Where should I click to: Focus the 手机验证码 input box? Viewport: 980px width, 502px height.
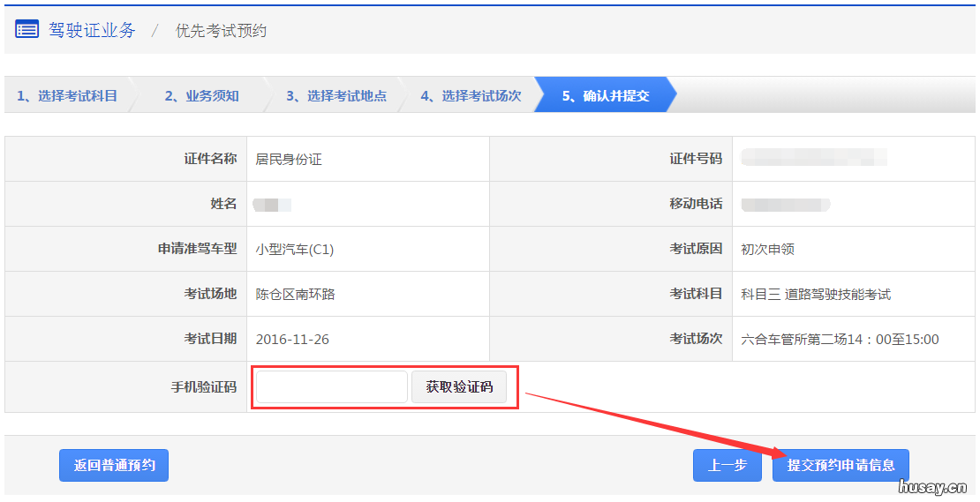(x=331, y=387)
